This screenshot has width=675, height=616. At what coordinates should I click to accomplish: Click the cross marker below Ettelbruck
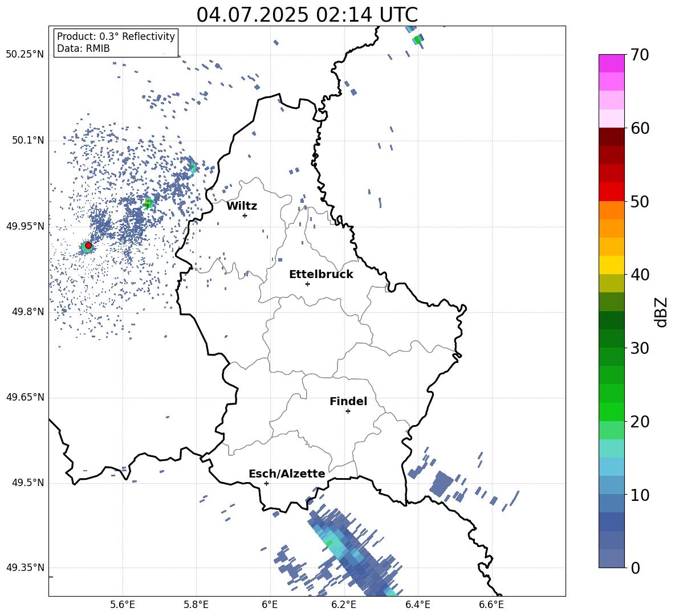(307, 284)
